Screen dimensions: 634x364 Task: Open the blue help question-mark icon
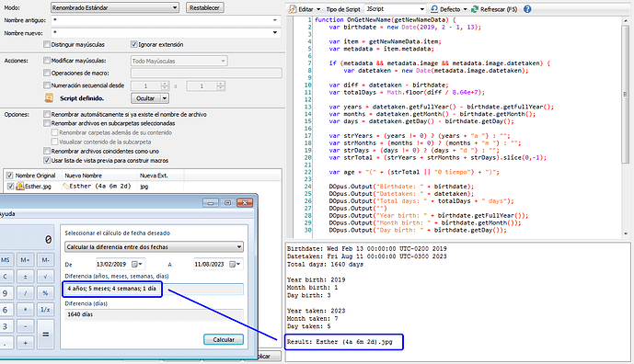click(x=527, y=9)
